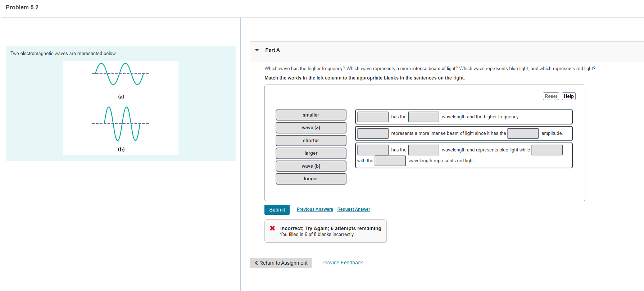644x291 pixels.
Task: Click first blank before 'has the' in sentence one
Action: 373,117
